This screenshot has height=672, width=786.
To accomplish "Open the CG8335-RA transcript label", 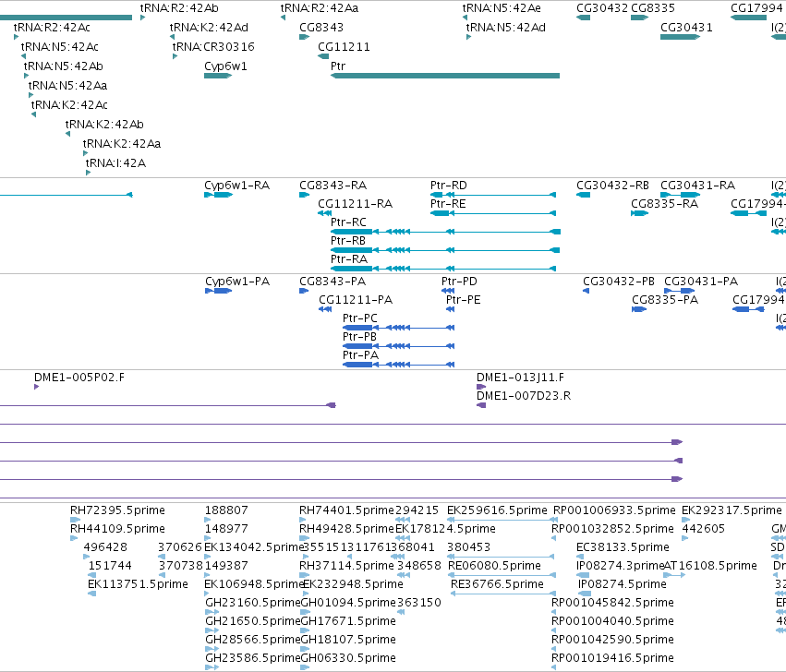I will (664, 204).
